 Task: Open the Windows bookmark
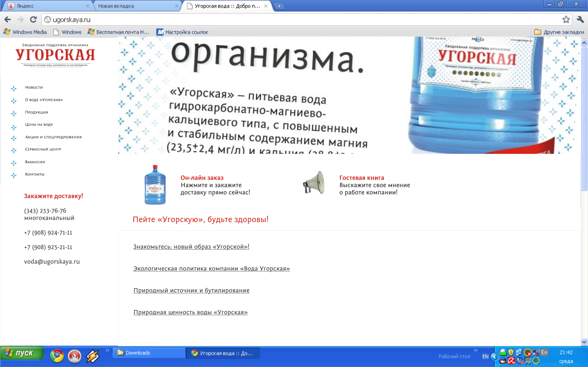67,32
